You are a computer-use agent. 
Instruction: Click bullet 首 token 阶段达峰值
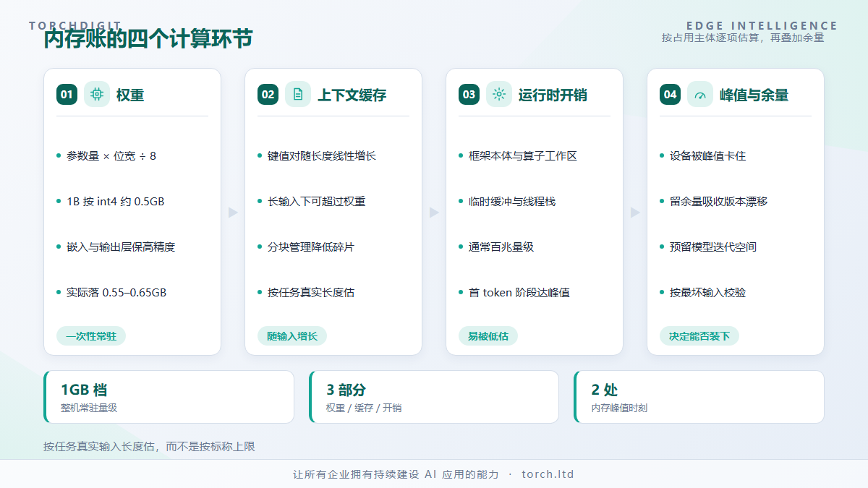[519, 293]
